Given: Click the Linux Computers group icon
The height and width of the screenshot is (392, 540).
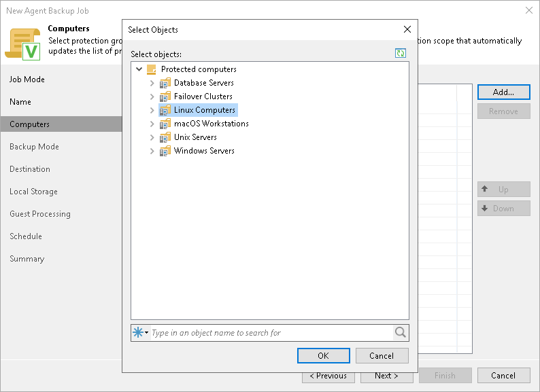Looking at the screenshot, I should 165,110.
